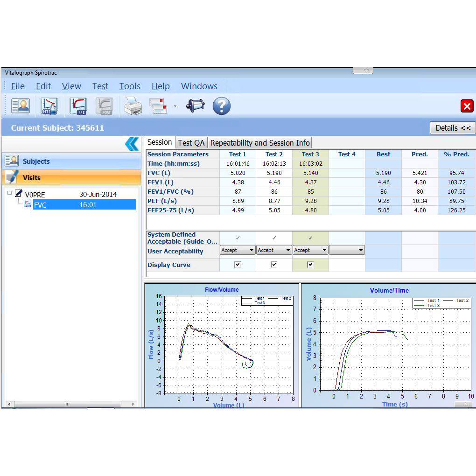
Task: Open the empty Test 4 acceptability dropdown
Action: pyautogui.click(x=347, y=251)
